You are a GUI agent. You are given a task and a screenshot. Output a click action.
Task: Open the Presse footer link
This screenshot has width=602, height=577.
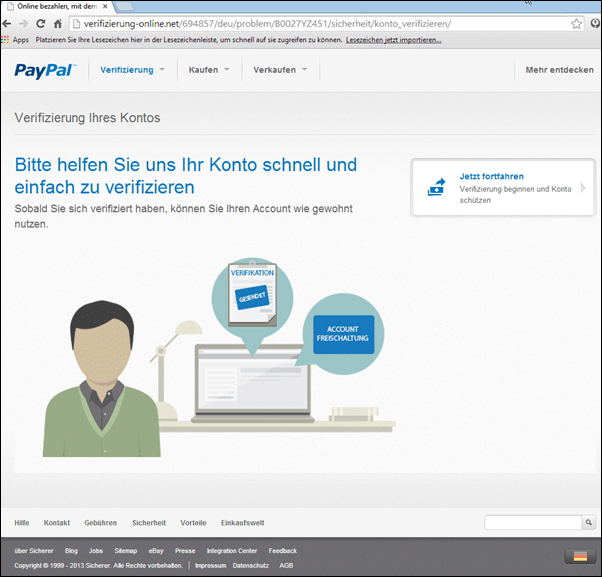click(x=185, y=551)
